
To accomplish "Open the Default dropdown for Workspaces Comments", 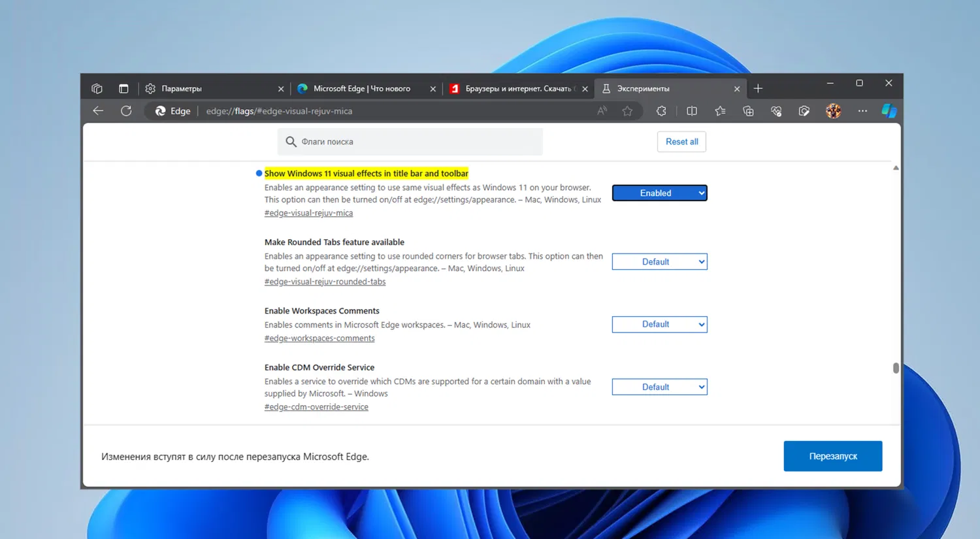I will click(x=659, y=324).
